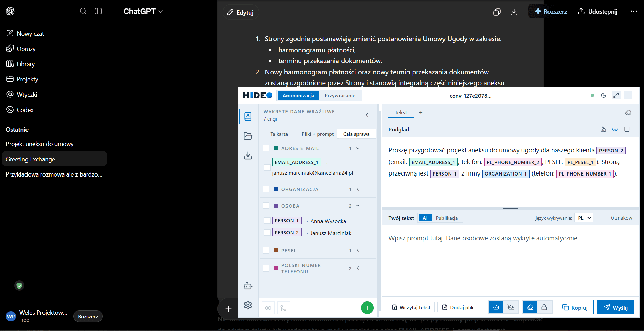The image size is (644, 331).
Task: Click the Wczytaj tekst button
Action: pos(411,307)
